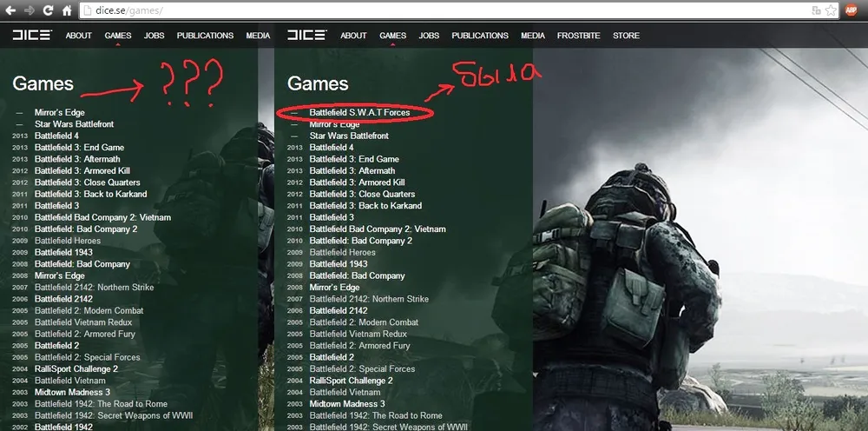Open undated Mirror's Edge in the left list
This screenshot has height=431, width=868.
tap(60, 112)
